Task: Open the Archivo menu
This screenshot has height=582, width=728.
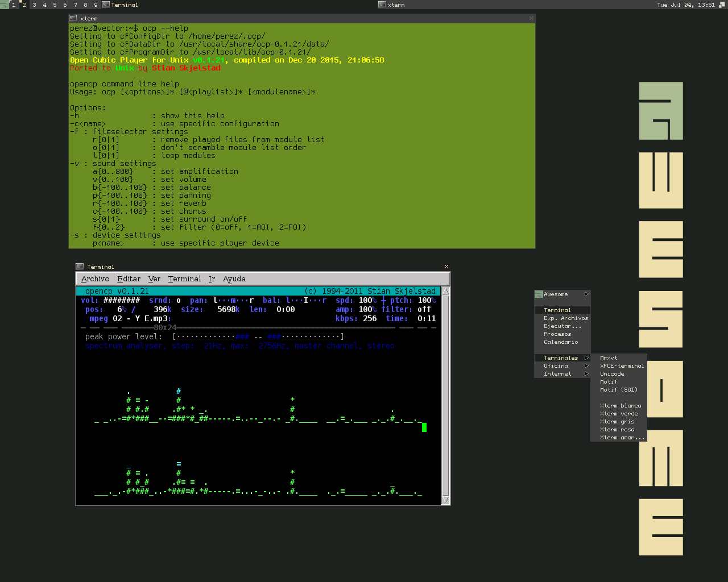Action: pyautogui.click(x=95, y=279)
